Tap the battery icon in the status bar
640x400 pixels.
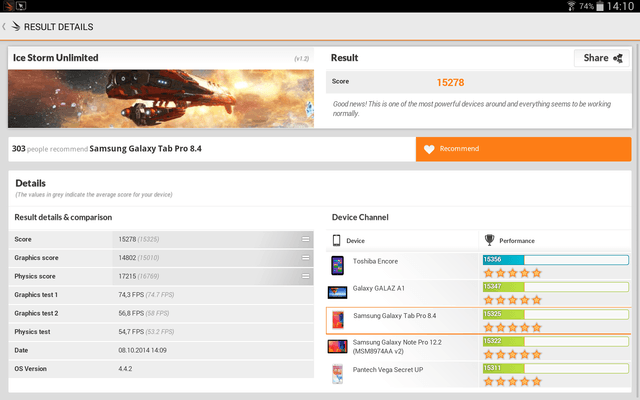tap(600, 6)
